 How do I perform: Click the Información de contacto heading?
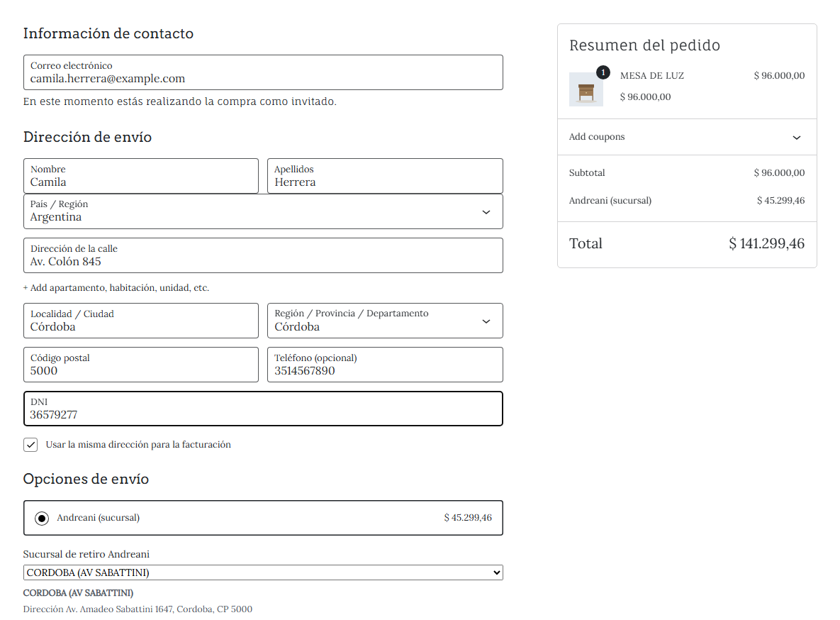pos(108,33)
